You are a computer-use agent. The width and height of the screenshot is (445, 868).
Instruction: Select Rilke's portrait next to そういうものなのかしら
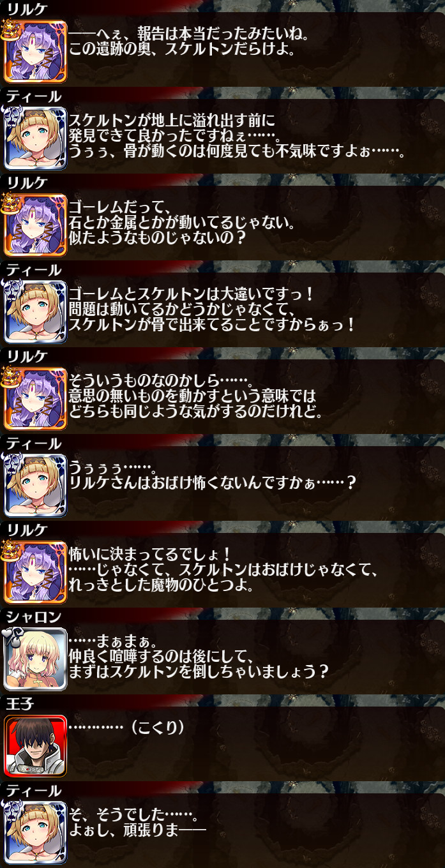[x=35, y=398]
